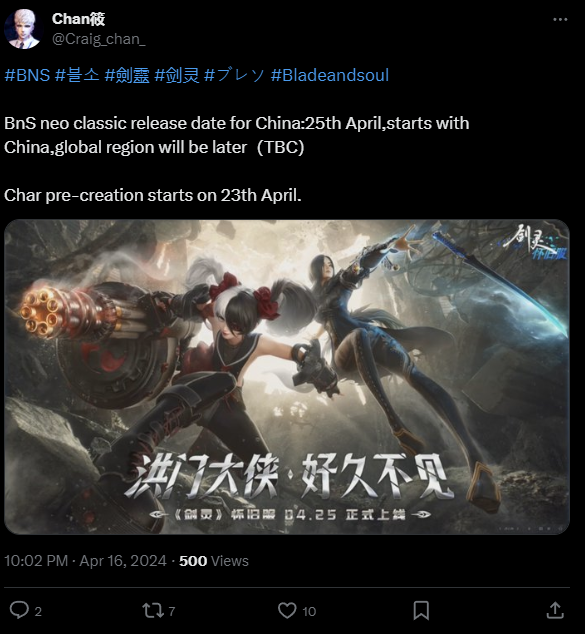
Task: Open the #剑灵 simplified hashtag
Action: pyautogui.click(x=177, y=75)
